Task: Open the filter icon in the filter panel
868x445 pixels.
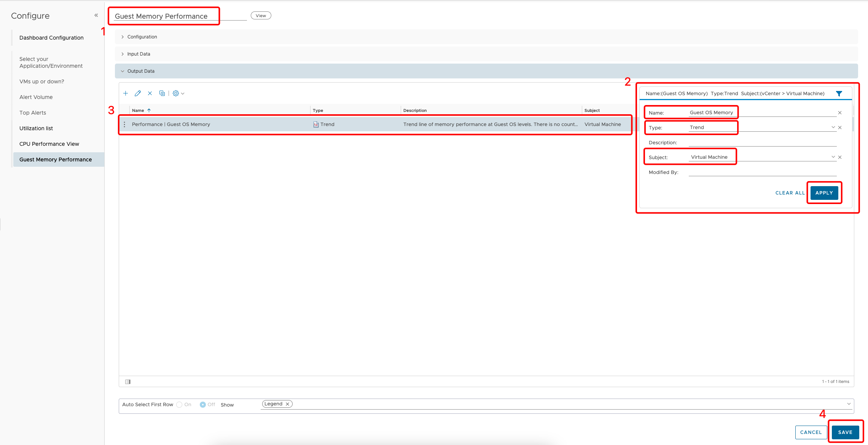Action: [x=839, y=93]
